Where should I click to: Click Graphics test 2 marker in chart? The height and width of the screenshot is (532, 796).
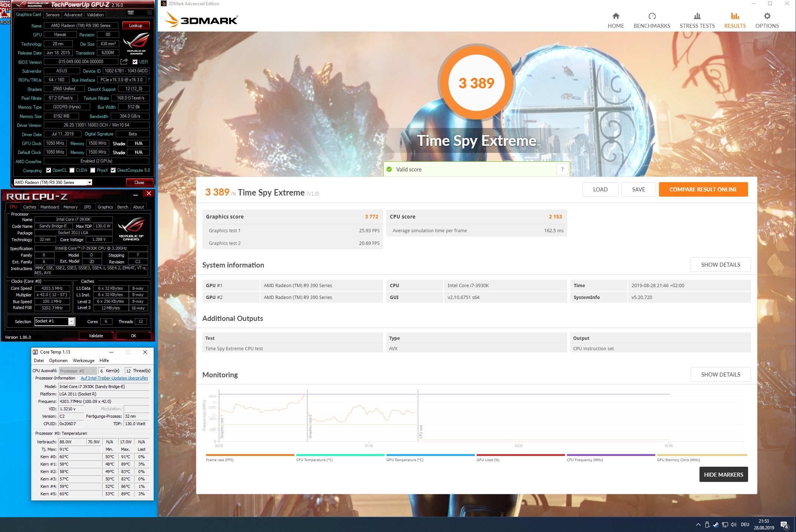click(310, 426)
